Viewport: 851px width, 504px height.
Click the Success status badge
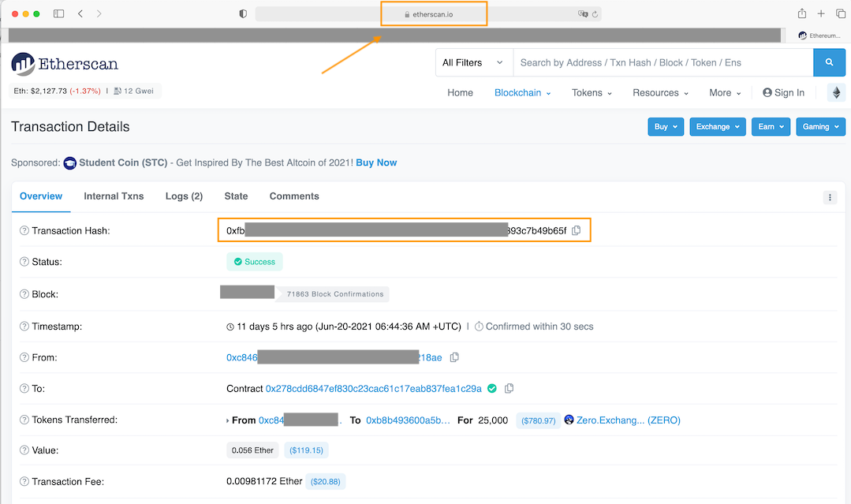tap(255, 262)
